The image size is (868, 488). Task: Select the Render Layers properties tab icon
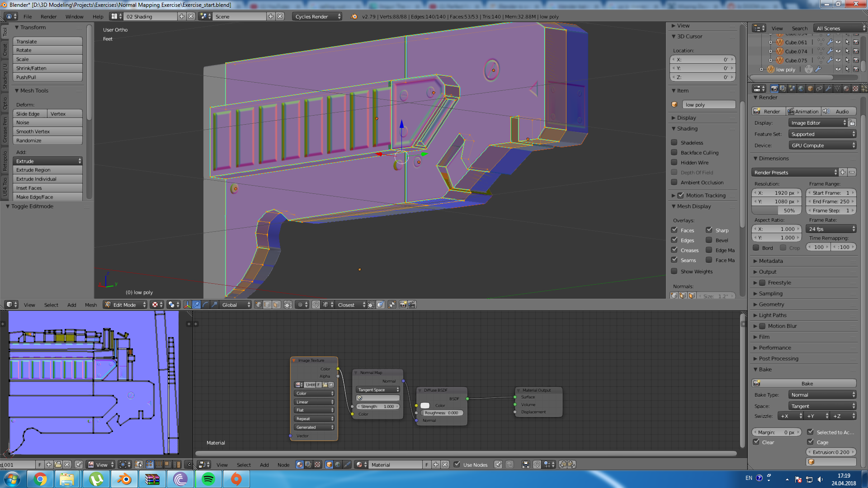click(783, 89)
